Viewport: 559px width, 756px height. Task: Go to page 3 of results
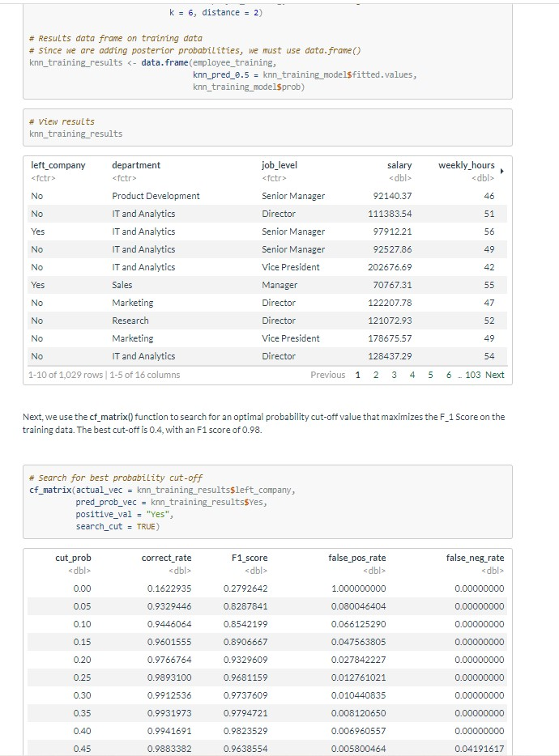[394, 375]
